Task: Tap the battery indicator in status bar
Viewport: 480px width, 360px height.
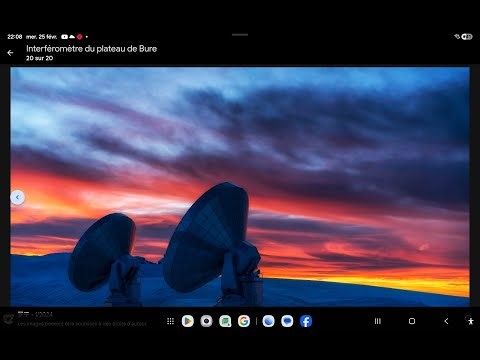Action: [x=467, y=37]
